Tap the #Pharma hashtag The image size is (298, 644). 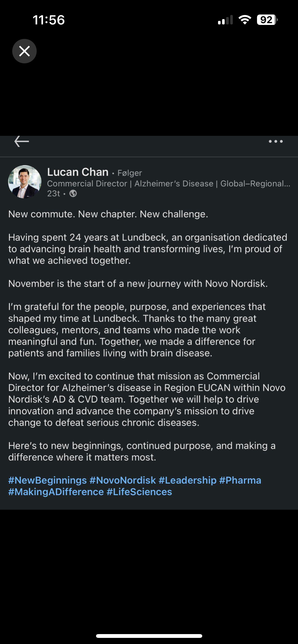pyautogui.click(x=240, y=480)
